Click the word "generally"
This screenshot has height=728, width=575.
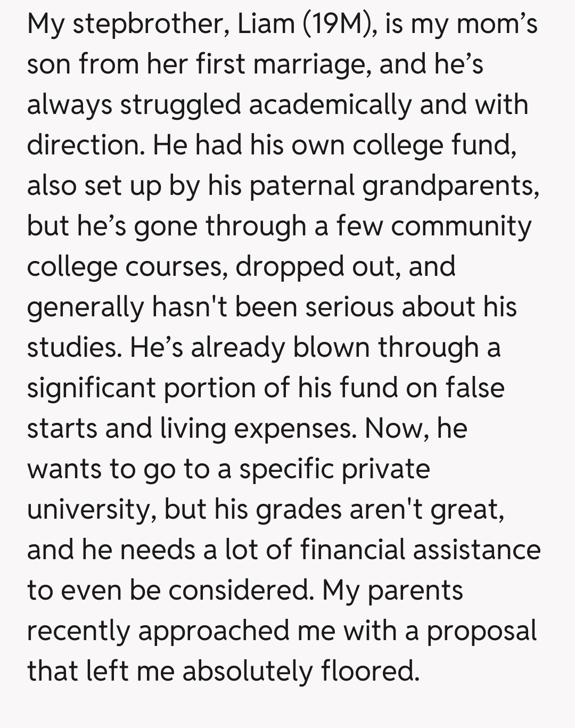click(x=85, y=307)
